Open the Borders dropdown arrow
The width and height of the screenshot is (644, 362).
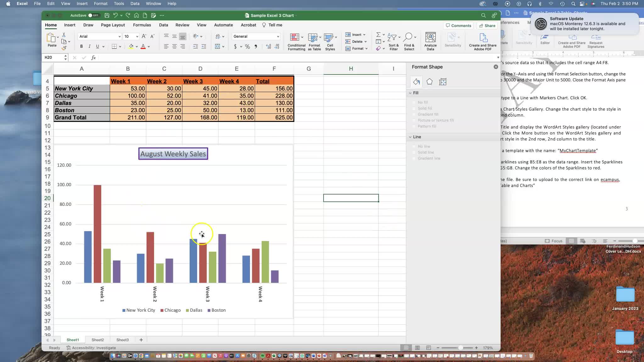[x=120, y=47]
